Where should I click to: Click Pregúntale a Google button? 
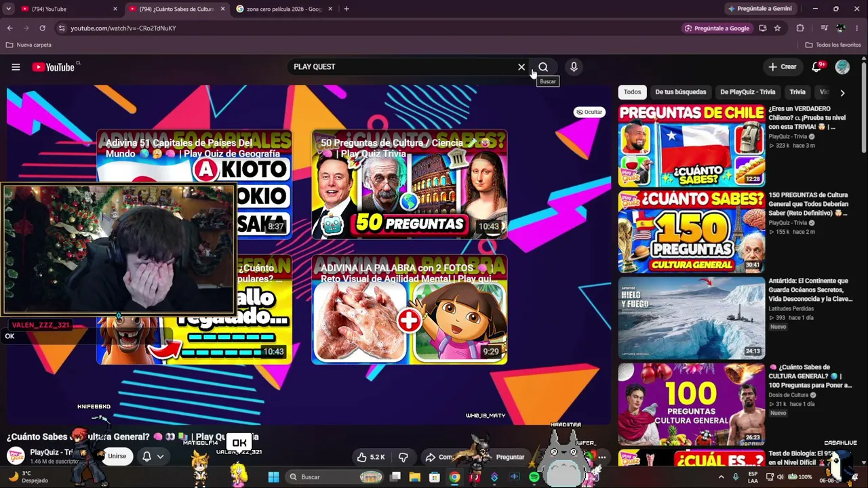717,28
